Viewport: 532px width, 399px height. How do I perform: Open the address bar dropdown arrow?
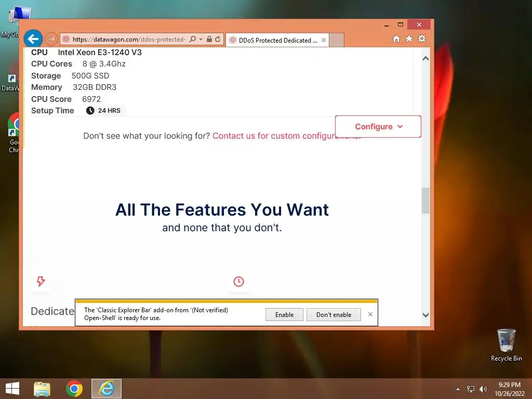[201, 39]
